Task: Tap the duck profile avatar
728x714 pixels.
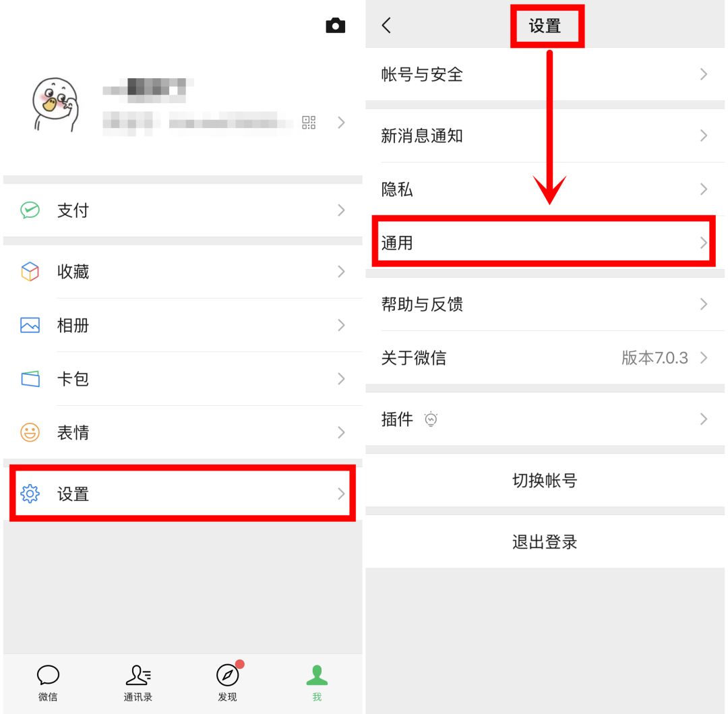Action: (x=56, y=105)
